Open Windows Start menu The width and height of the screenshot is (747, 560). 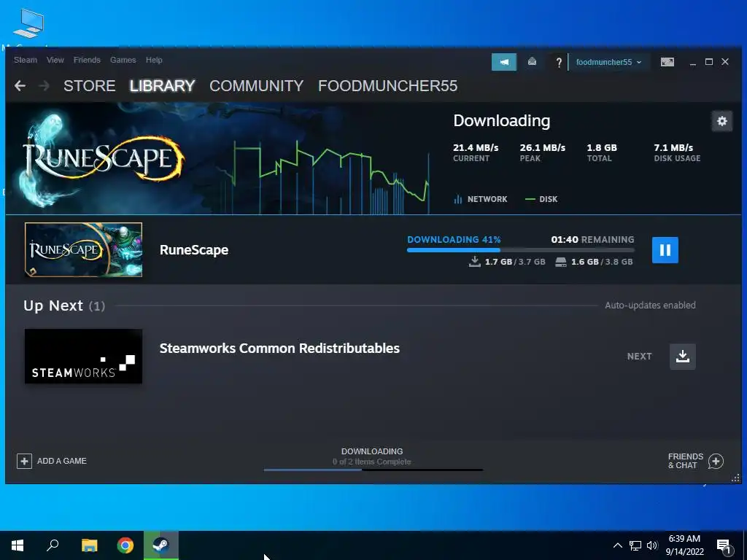18,545
